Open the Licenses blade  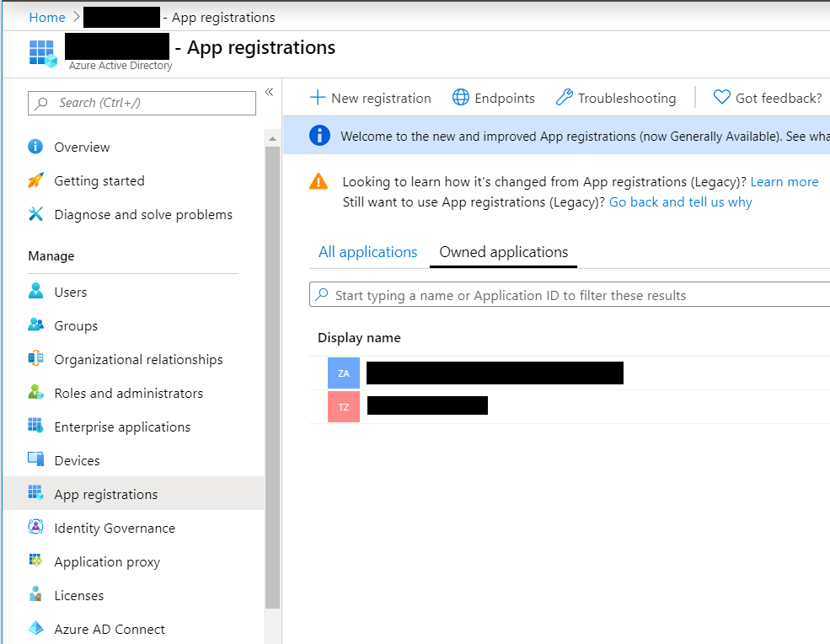coord(77,595)
